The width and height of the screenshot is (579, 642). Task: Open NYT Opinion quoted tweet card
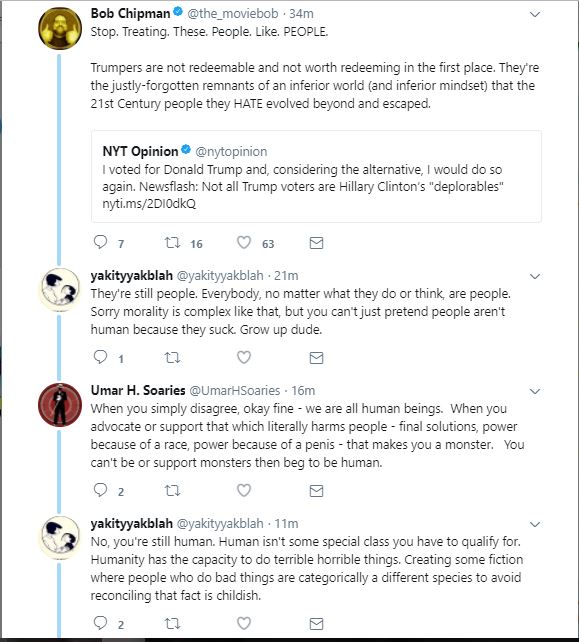316,176
